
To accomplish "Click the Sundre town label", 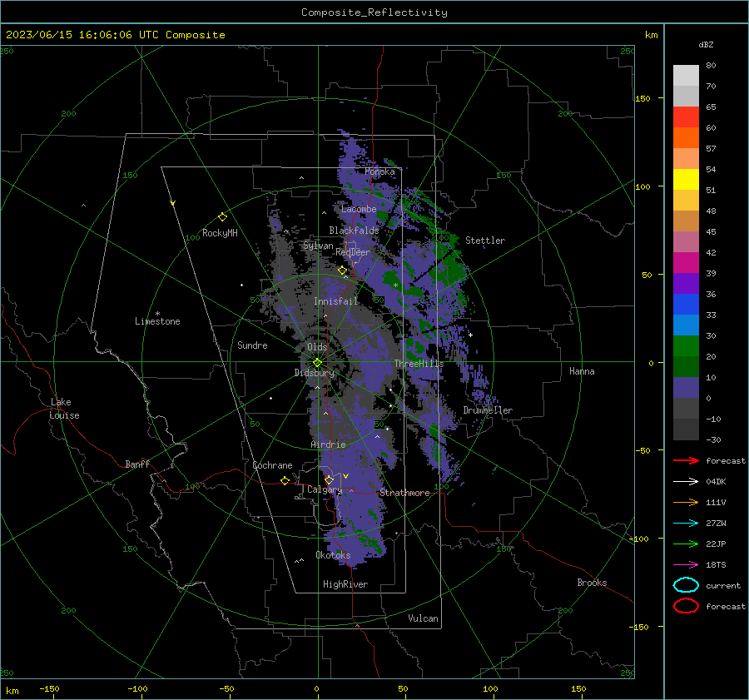I will tap(252, 345).
